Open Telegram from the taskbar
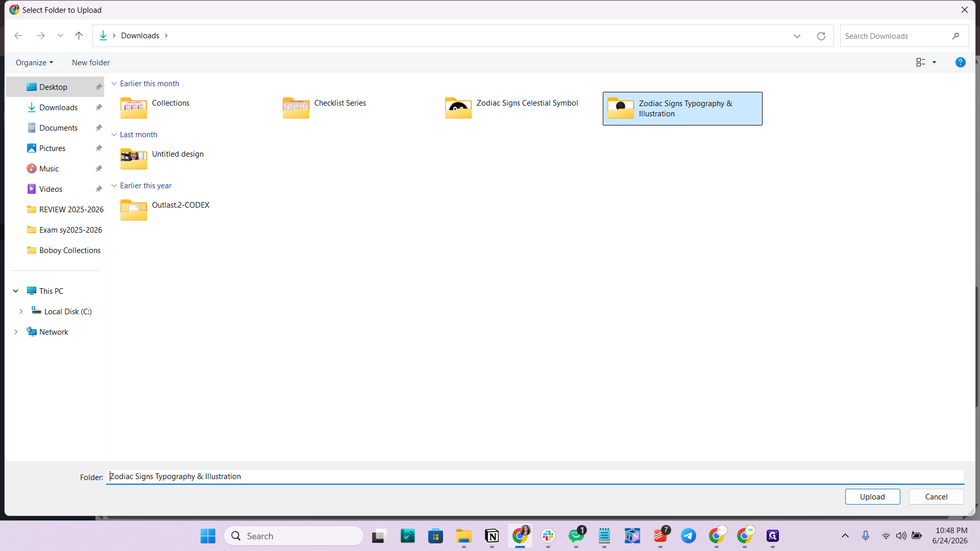 (x=689, y=536)
